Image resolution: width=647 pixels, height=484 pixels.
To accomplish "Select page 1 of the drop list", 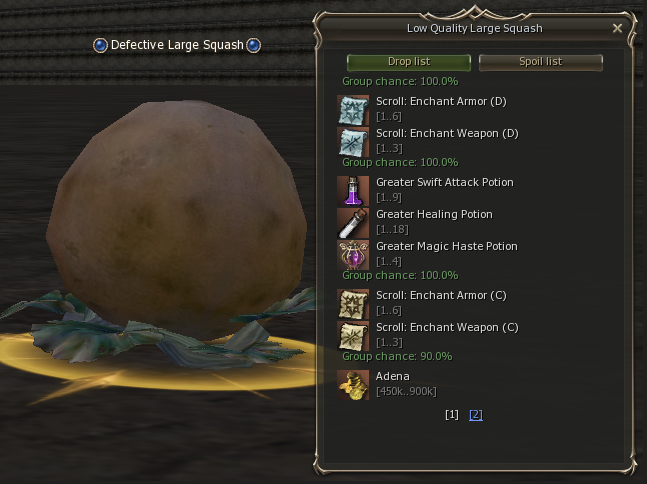I will [452, 415].
